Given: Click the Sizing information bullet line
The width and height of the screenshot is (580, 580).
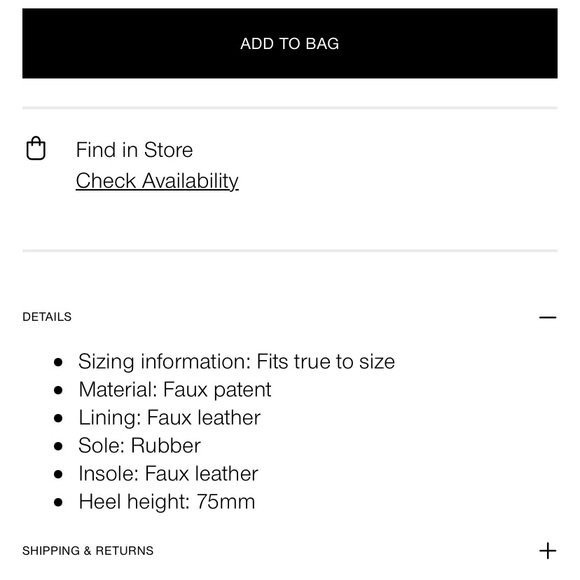Looking at the screenshot, I should [236, 361].
